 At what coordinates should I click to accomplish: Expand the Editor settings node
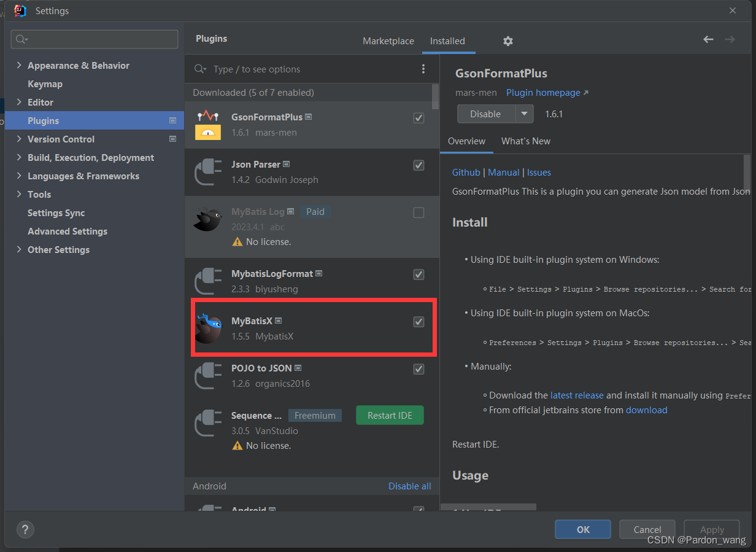(x=19, y=102)
